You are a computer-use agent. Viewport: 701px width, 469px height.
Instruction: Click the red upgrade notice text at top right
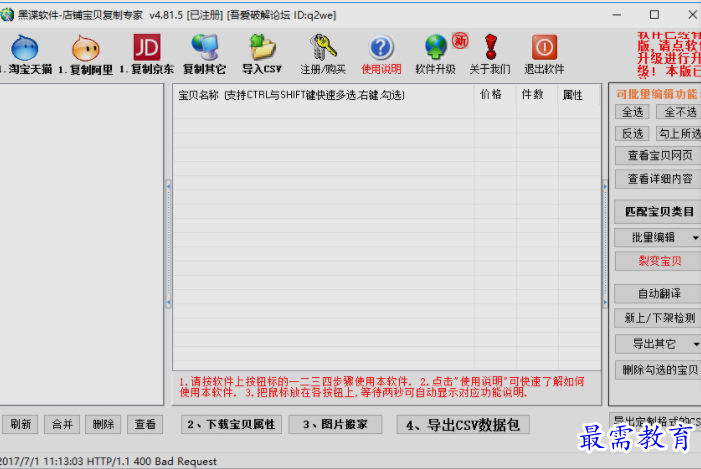point(669,55)
